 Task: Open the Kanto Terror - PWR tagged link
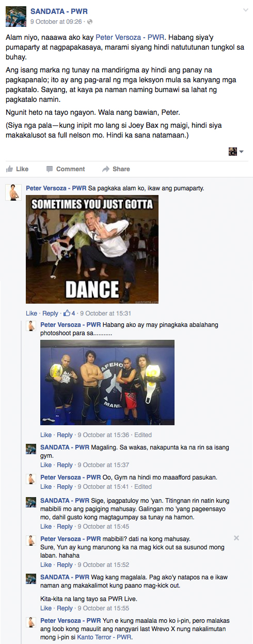[x=104, y=637]
